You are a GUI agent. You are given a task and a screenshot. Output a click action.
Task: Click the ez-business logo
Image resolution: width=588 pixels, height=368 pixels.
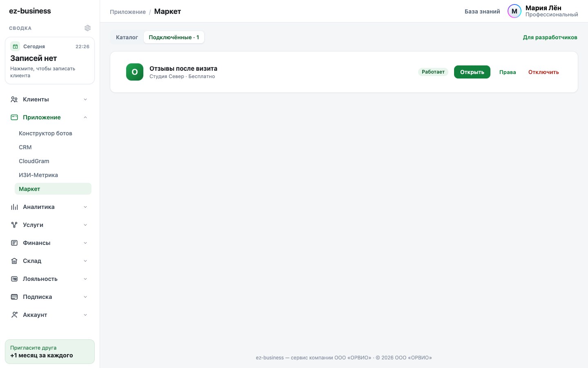pos(30,11)
